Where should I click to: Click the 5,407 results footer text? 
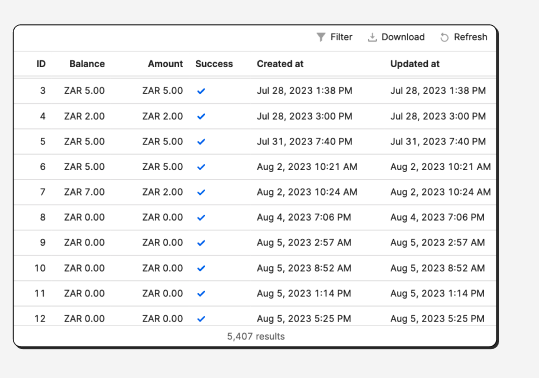[256, 336]
